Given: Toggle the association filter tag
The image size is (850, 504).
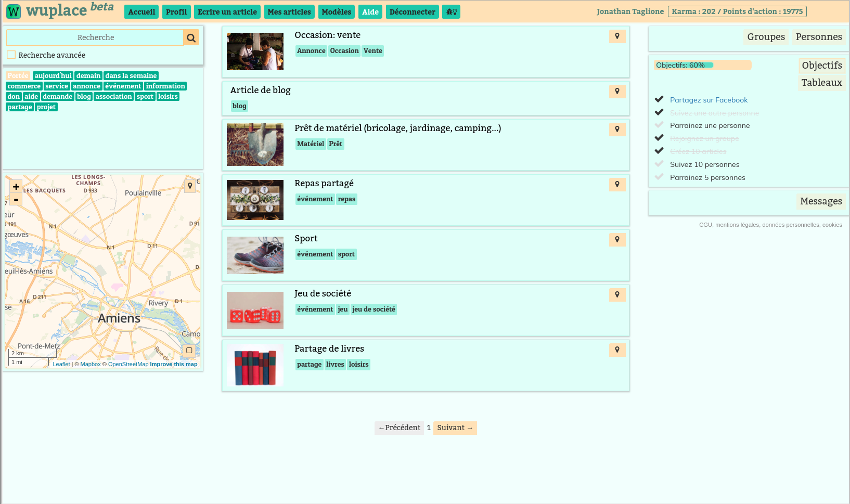Looking at the screenshot, I should click(x=113, y=97).
